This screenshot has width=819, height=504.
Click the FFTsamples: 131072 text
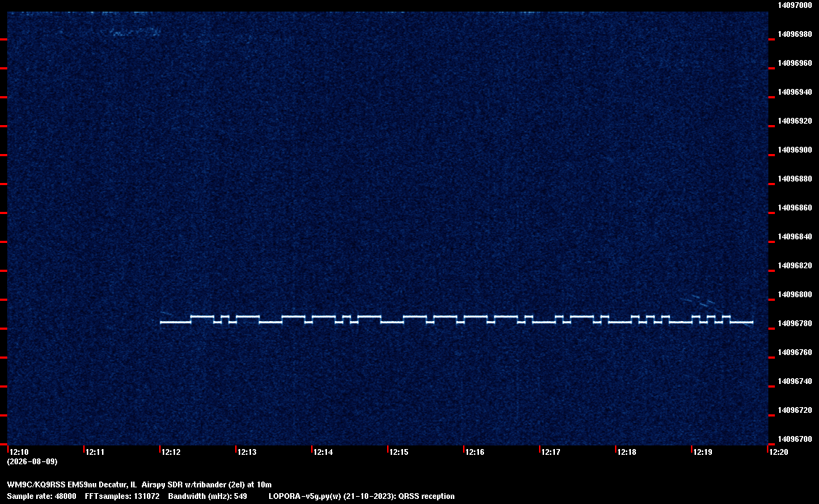click(x=122, y=496)
